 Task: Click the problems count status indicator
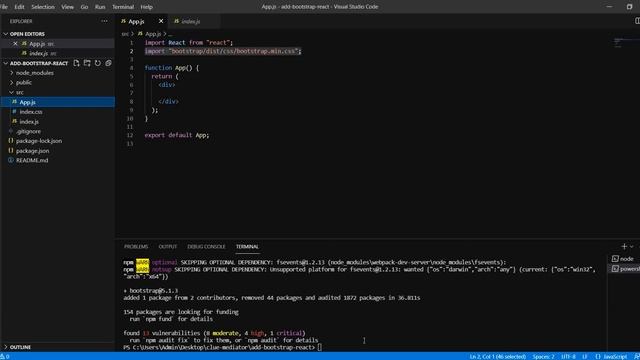[4, 357]
